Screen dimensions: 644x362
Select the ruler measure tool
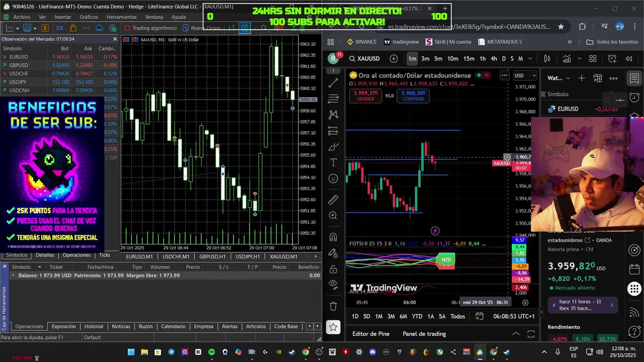(x=333, y=200)
